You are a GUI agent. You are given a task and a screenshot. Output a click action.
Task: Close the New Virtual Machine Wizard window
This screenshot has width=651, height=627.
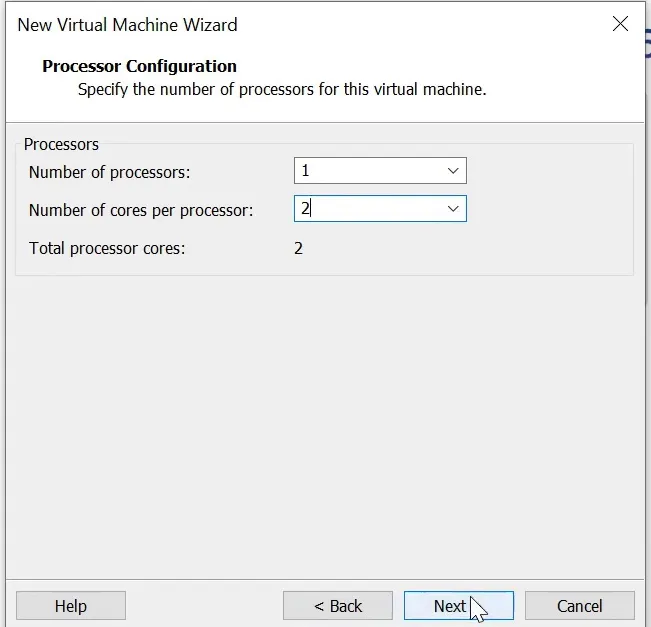[620, 25]
